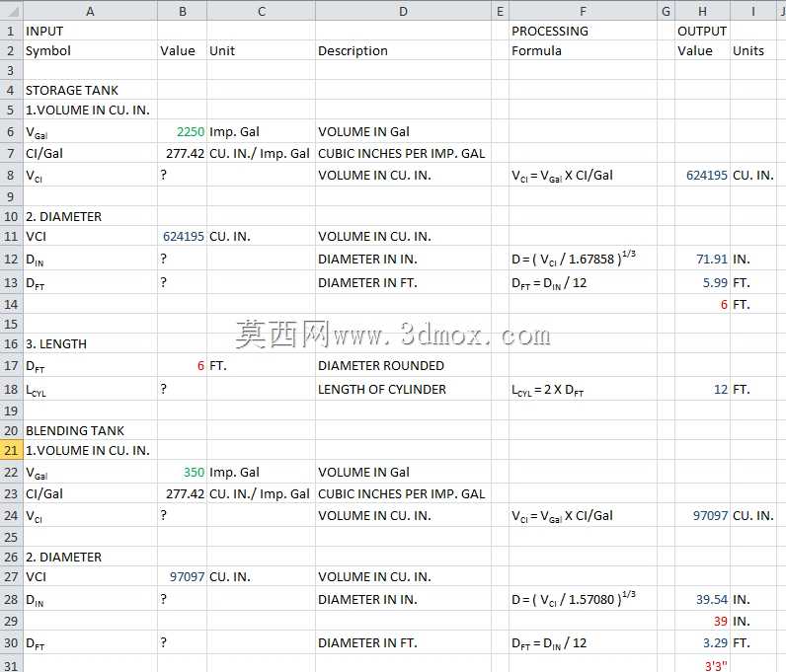Click the value 350 cell
This screenshot has width=786, height=672.
click(x=182, y=472)
